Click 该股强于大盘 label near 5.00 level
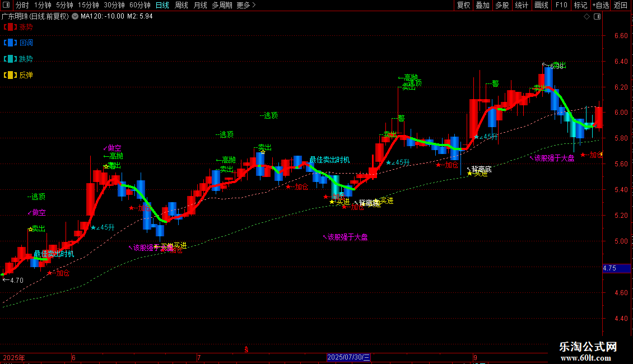This screenshot has height=364, width=633. (346, 237)
